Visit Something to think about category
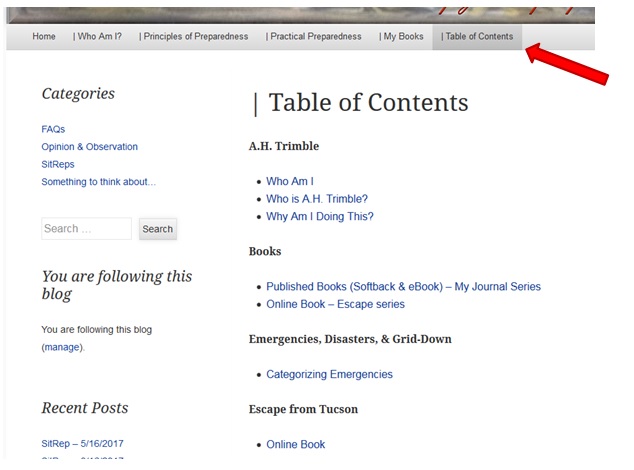Image resolution: width=634 pixels, height=470 pixels. [x=98, y=182]
